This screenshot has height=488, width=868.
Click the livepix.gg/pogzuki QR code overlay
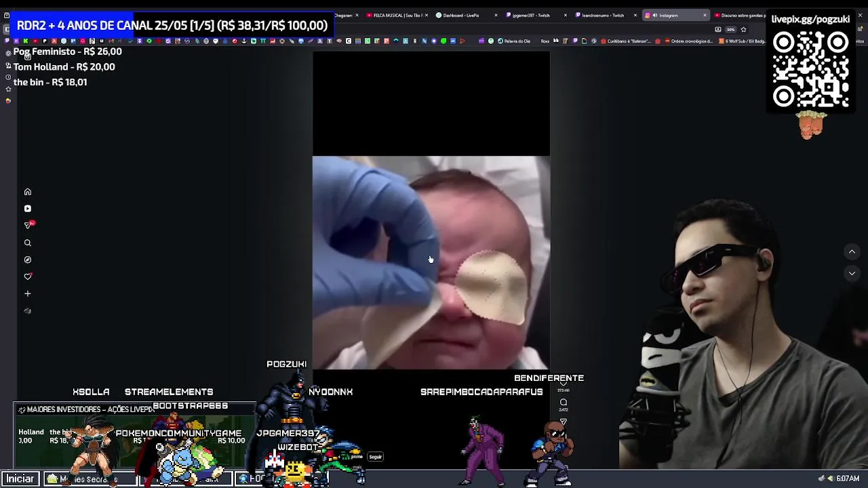[x=810, y=69]
